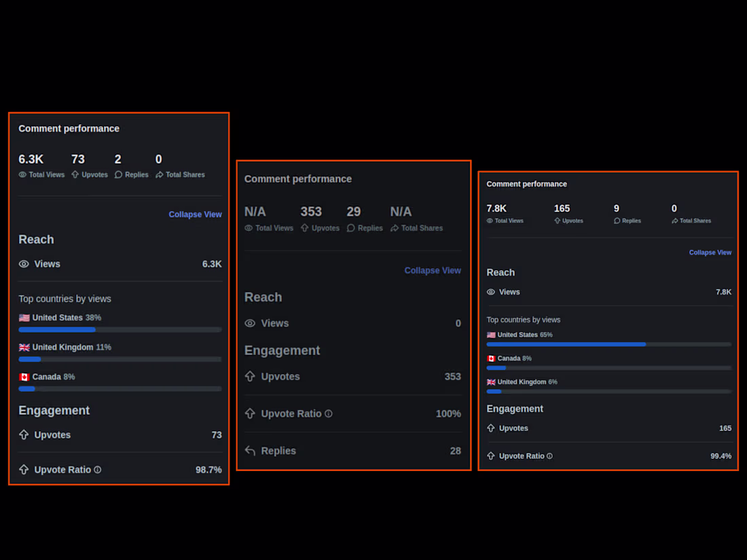Click the United Kingdom flag at 11%
This screenshot has width=747, height=560.
[x=24, y=347]
